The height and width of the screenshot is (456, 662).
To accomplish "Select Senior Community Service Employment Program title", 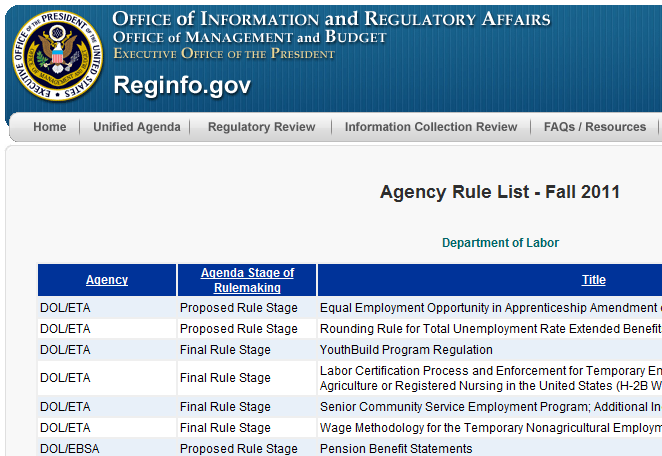I will pos(491,407).
